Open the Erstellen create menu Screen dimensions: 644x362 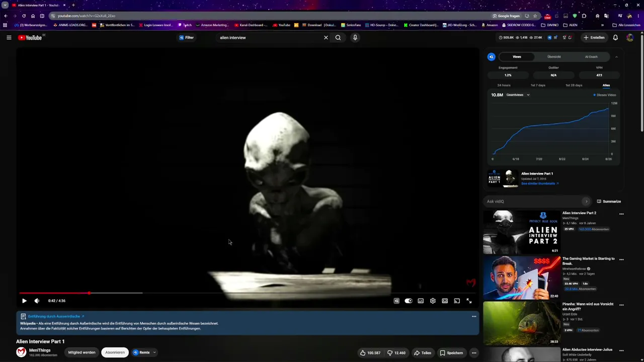(594, 38)
